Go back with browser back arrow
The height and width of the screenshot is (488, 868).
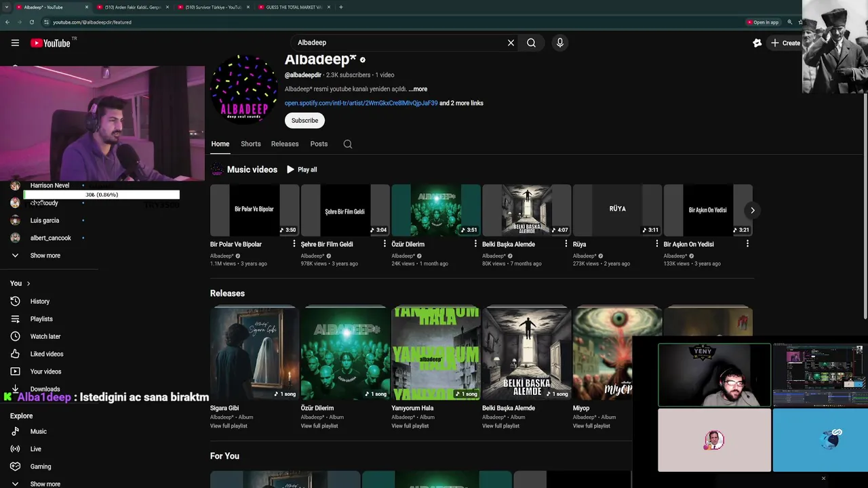[7, 22]
